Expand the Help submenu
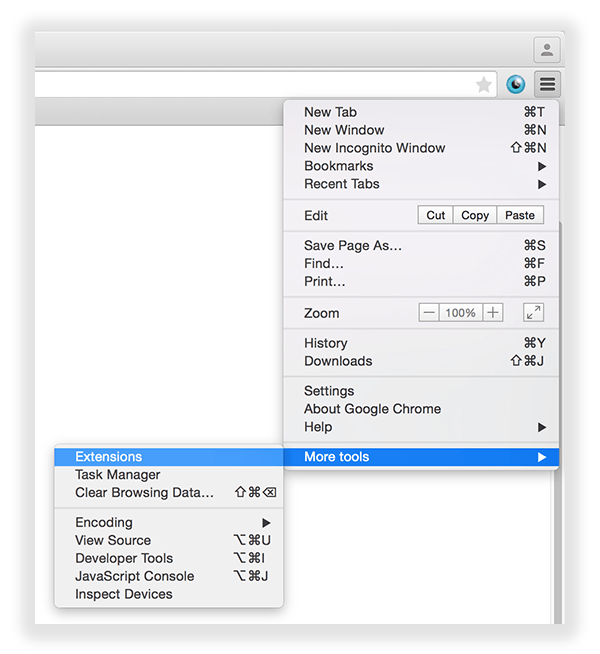This screenshot has width=600, height=654. 421,427
